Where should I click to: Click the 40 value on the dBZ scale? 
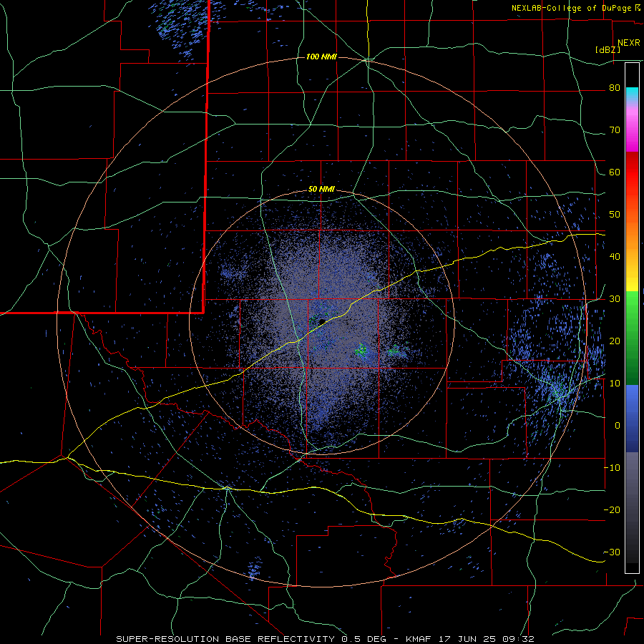[x=615, y=257]
